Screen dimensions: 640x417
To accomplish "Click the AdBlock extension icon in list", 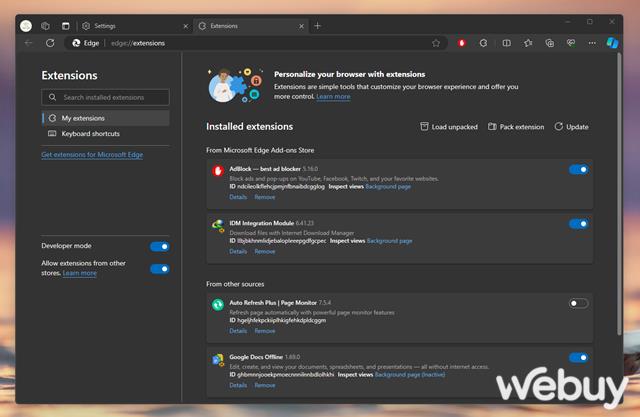I will coord(218,170).
